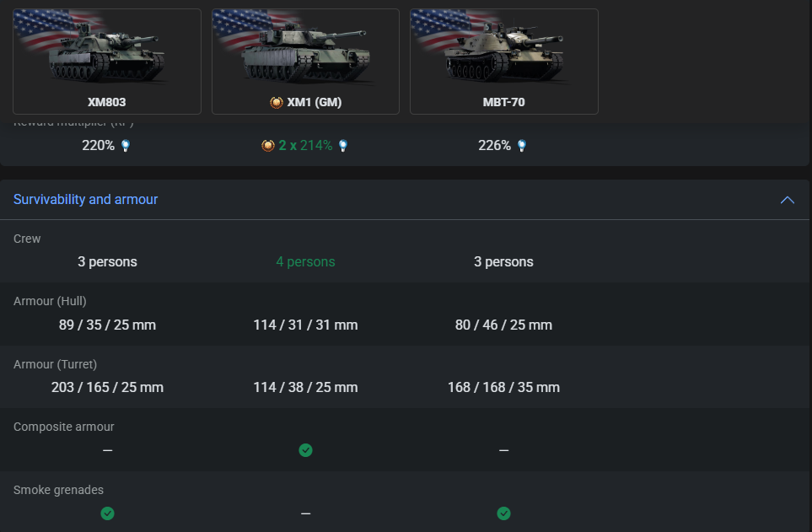
Task: Click the bulb icon next to 2 x 214%
Action: tap(343, 146)
